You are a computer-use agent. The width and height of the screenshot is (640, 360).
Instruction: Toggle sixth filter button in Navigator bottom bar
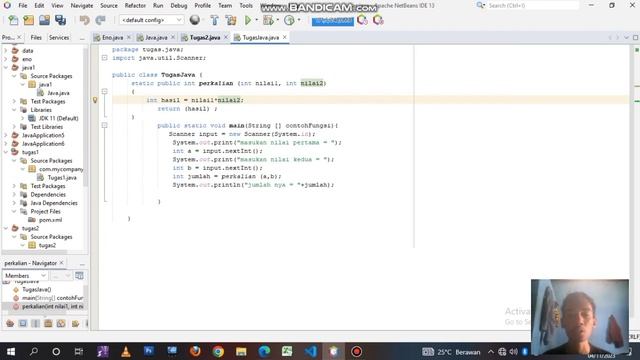(x=75, y=324)
